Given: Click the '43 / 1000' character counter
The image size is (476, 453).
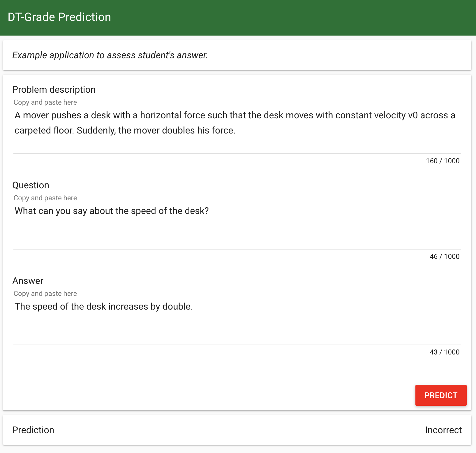Looking at the screenshot, I should [x=445, y=352].
